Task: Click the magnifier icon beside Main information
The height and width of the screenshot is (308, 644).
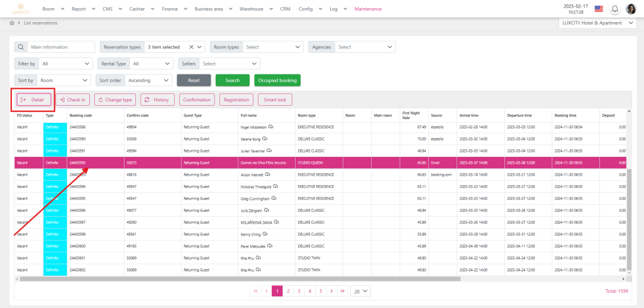Action: [21, 47]
